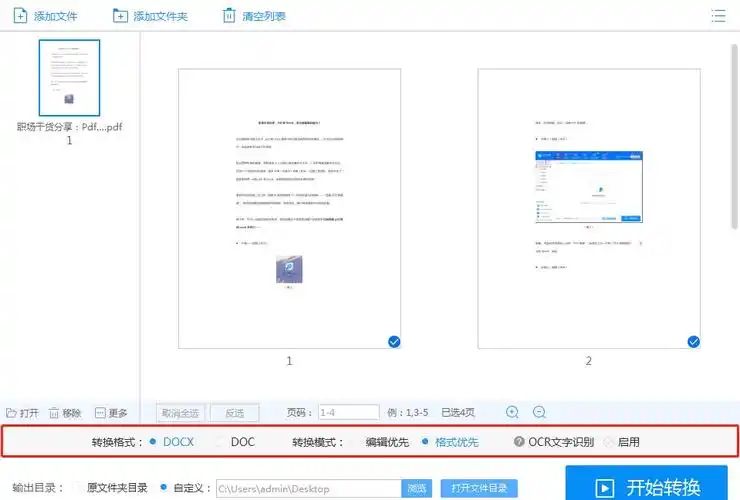
Task: Select the DOC conversion format
Action: [x=220, y=441]
